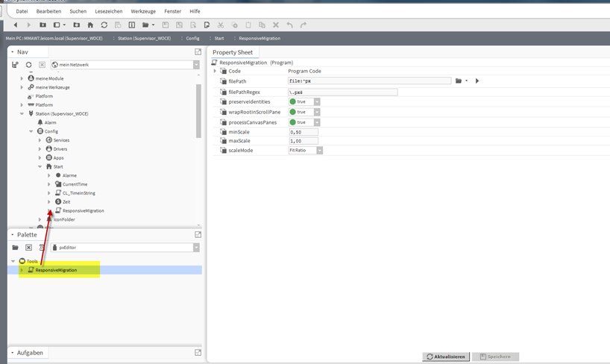Screen dimensions: 610x364
Task: Open the small dropdown arrow beside the filePath folder
Action: click(466, 81)
